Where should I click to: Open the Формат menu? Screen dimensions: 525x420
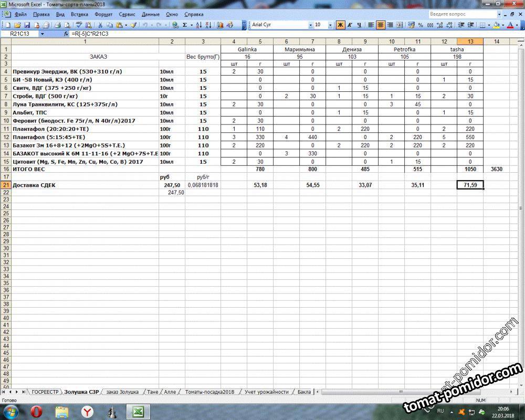click(103, 14)
